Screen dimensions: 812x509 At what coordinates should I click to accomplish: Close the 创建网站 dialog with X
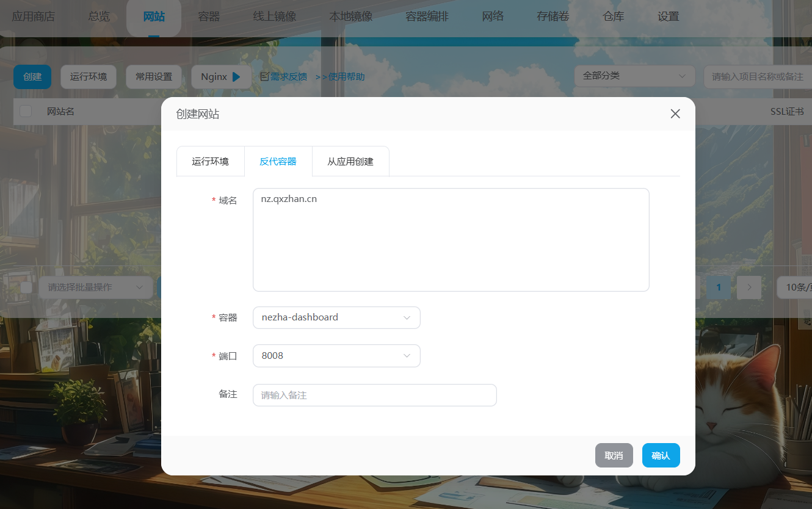675,114
